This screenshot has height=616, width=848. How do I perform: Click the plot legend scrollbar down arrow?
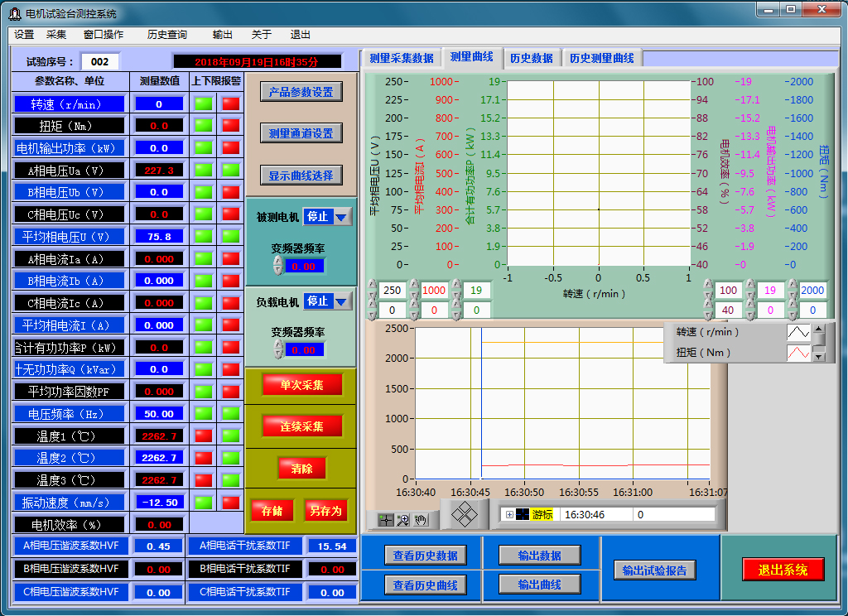819,356
